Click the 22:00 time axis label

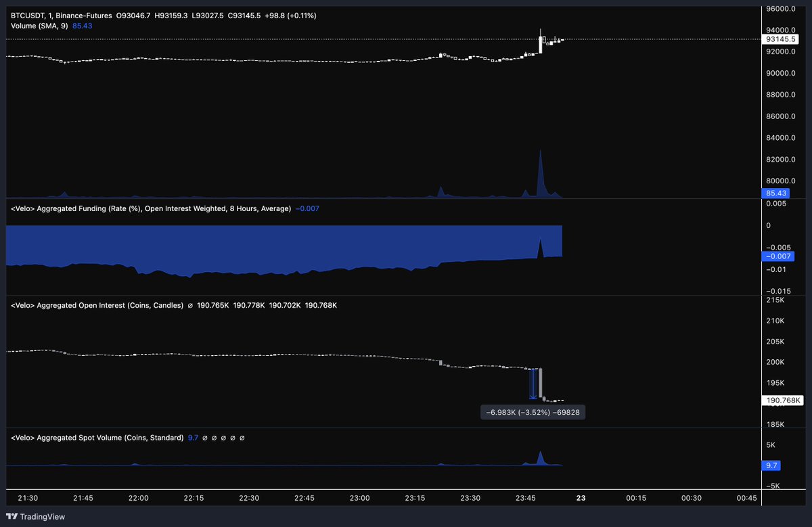coord(139,498)
